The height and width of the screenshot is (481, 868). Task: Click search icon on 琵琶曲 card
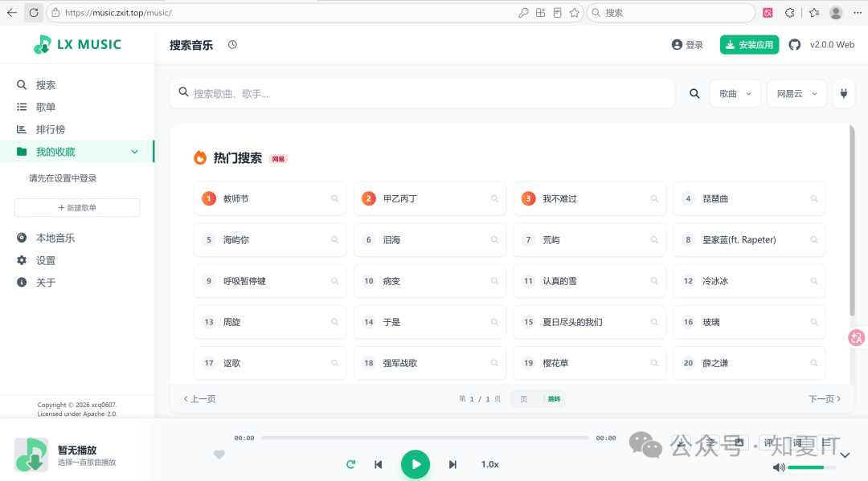[x=813, y=198]
